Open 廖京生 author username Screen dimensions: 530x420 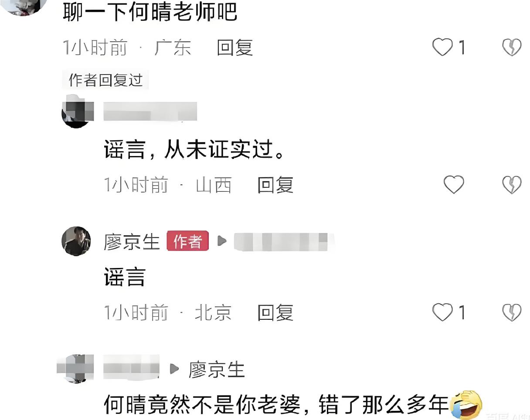point(132,242)
